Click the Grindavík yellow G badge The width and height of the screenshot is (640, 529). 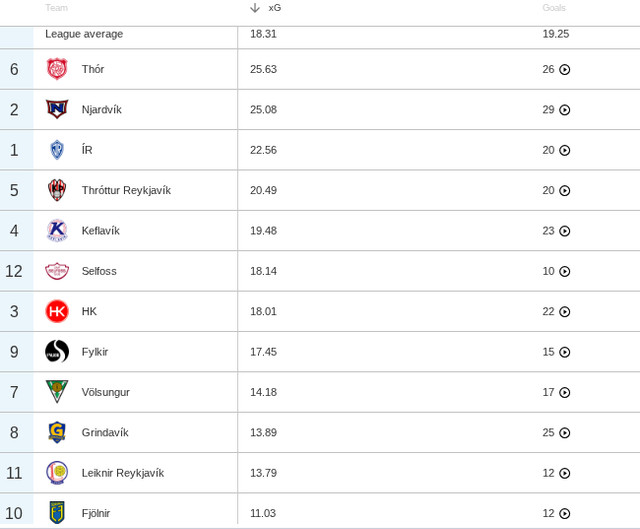(57, 433)
